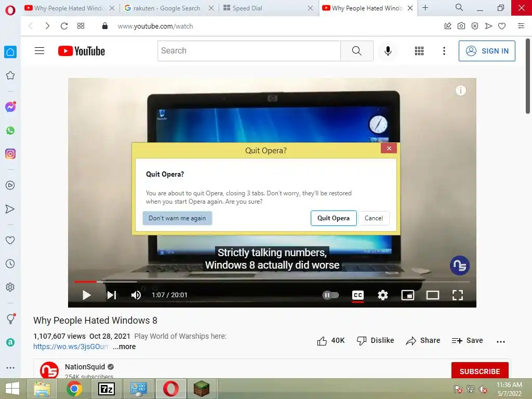532x399 pixels.
Task: Click the sidebar home icon
Action: [10, 52]
